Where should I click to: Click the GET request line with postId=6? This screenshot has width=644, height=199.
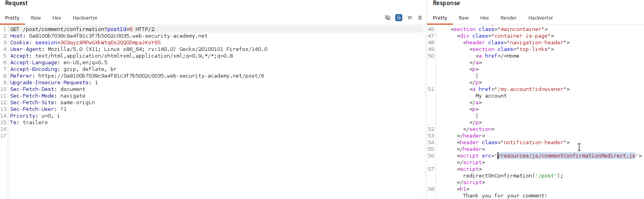(x=82, y=29)
